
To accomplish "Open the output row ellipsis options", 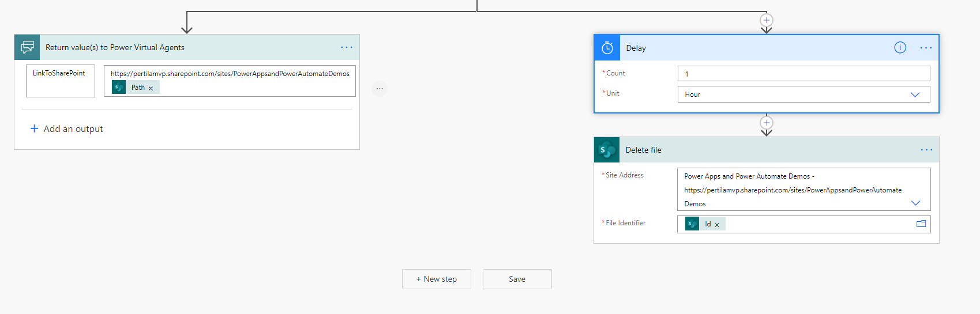I will (x=380, y=89).
